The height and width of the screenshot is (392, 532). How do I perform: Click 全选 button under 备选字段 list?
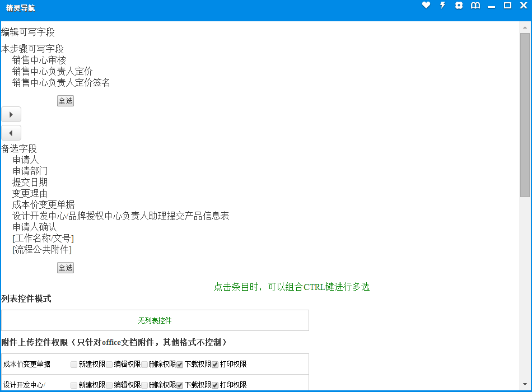pyautogui.click(x=66, y=268)
